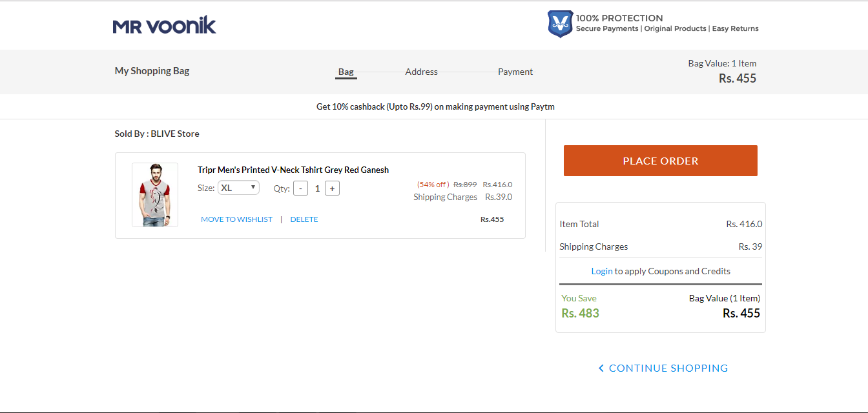Image resolution: width=868 pixels, height=413 pixels.
Task: Click the Paytm 10% cashback banner text
Action: (435, 106)
